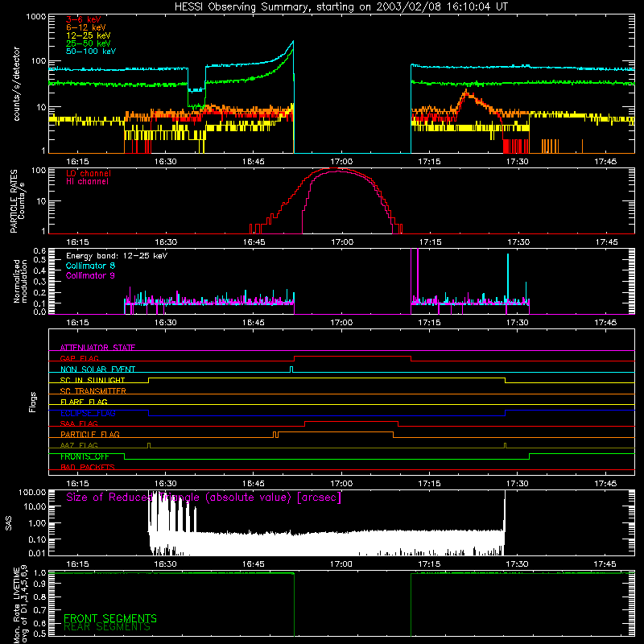Image resolution: width=644 pixels, height=644 pixels.
Task: Click the FLARE_FLAG label
Action: (84, 402)
